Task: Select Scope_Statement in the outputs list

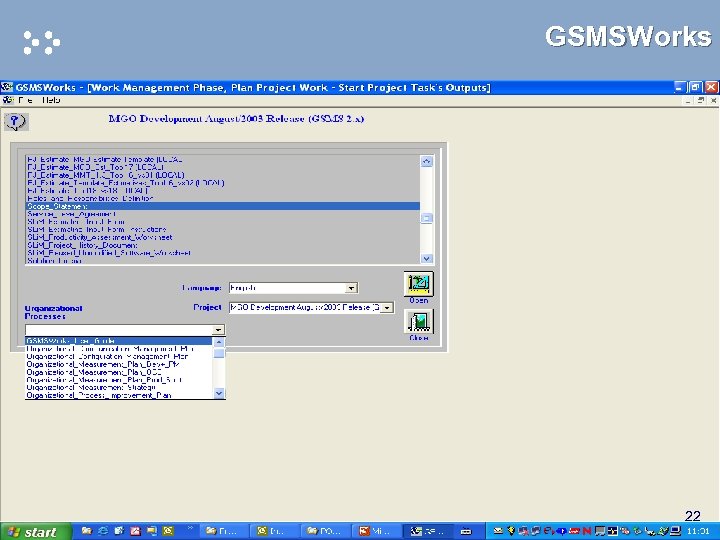Action: 58,206
